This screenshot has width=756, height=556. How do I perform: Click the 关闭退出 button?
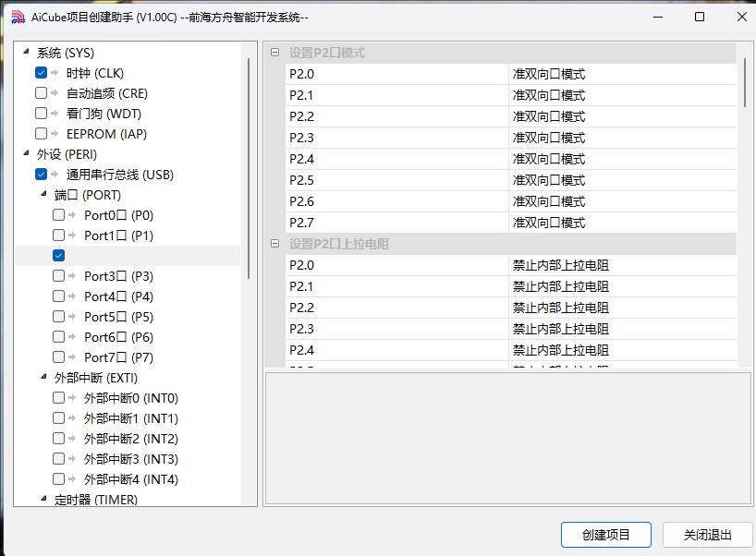707,535
